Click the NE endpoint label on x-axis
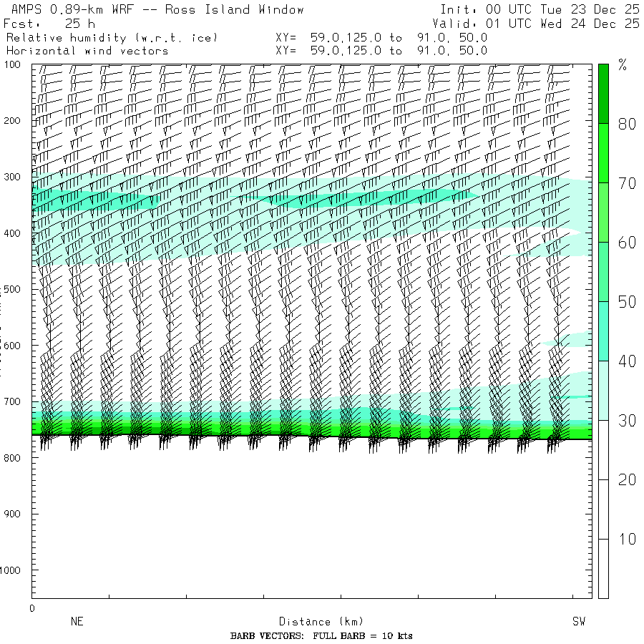This screenshot has height=644, width=644. point(77,622)
